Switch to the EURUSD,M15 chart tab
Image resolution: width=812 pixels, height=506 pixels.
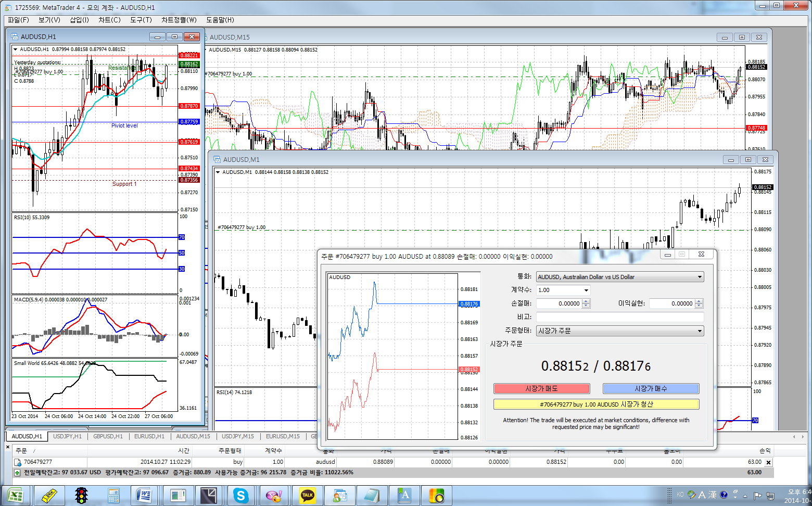coord(283,436)
